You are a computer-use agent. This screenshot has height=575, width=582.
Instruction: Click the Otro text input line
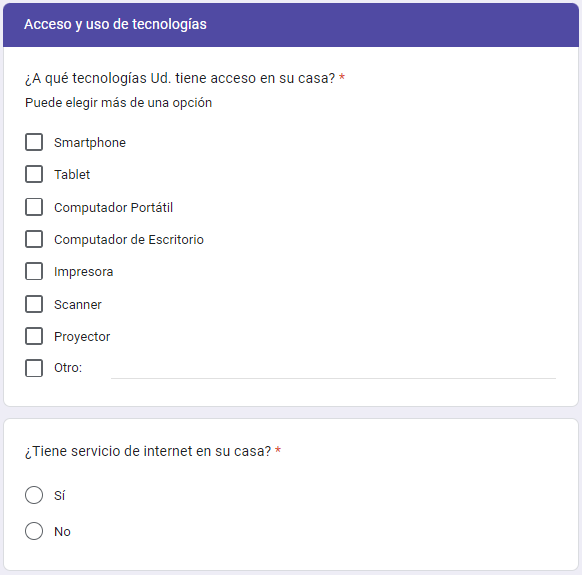[x=333, y=370]
